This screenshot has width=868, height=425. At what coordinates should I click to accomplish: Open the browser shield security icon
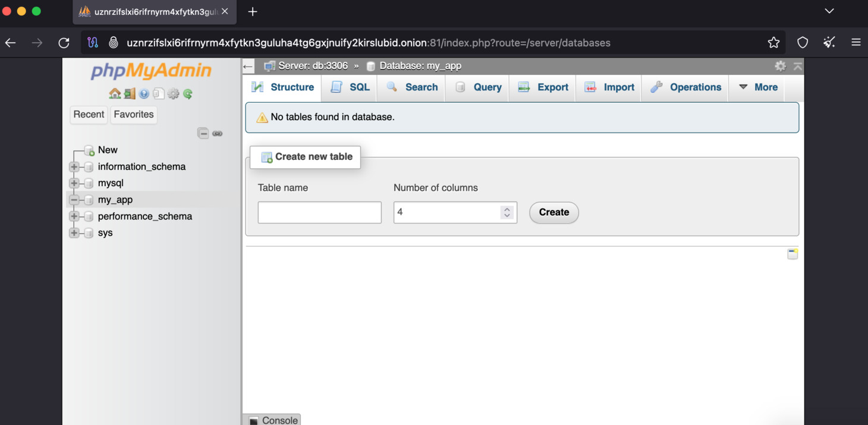click(x=803, y=42)
